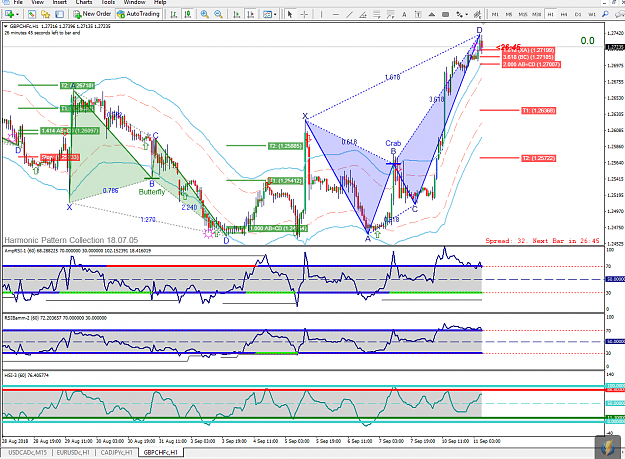Select the GBPCHFc,H1 chart tab
625x459 pixels.
[161, 453]
